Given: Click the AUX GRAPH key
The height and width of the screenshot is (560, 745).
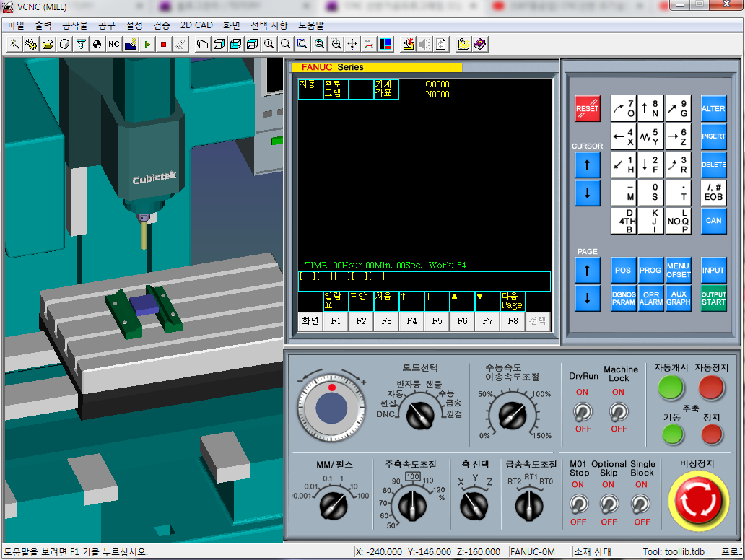Looking at the screenshot, I should [x=678, y=298].
